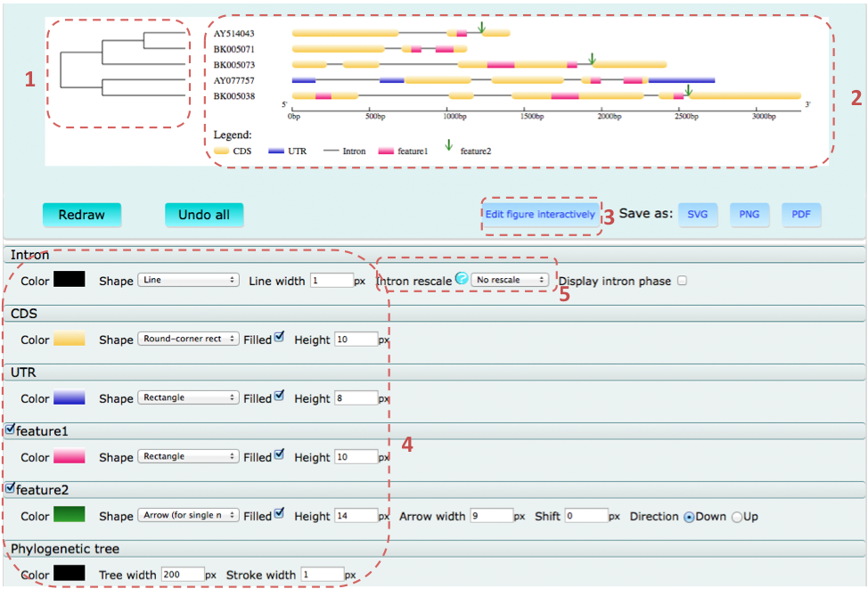Uncheck the feature1 section checkbox
The height and width of the screenshot is (589, 868).
pyautogui.click(x=10, y=429)
